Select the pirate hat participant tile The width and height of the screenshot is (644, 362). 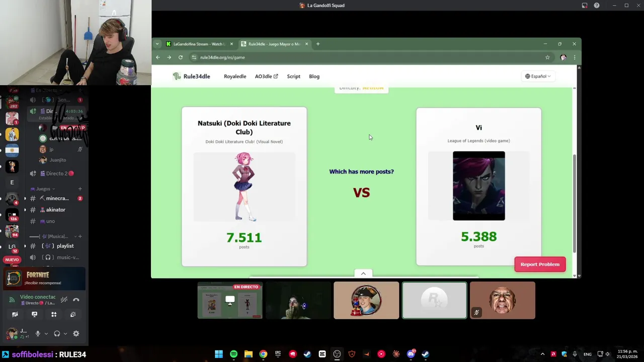(x=366, y=301)
